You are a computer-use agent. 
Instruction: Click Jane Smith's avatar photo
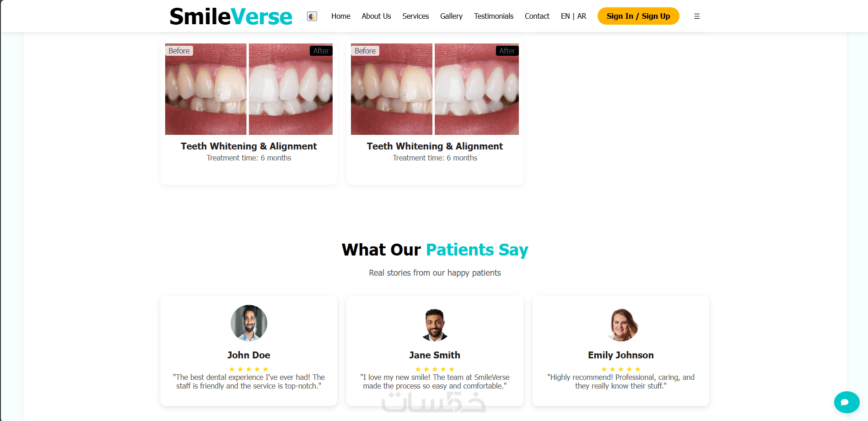[x=435, y=323]
